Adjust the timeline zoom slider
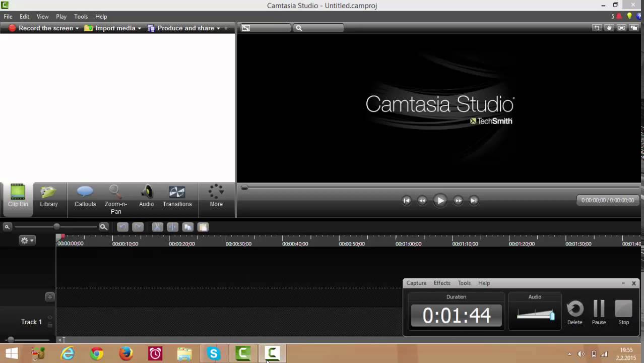The image size is (644, 363). pyautogui.click(x=56, y=227)
